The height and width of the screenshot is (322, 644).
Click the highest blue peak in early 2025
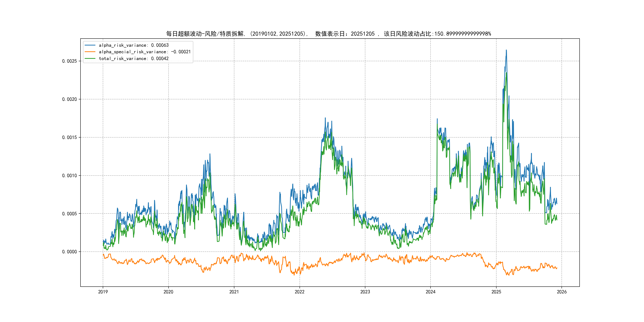[x=506, y=50]
